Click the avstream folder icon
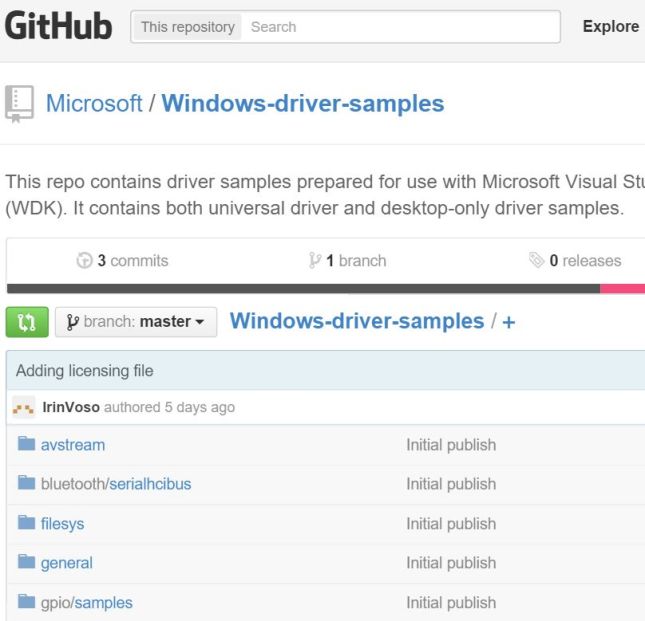 point(26,444)
